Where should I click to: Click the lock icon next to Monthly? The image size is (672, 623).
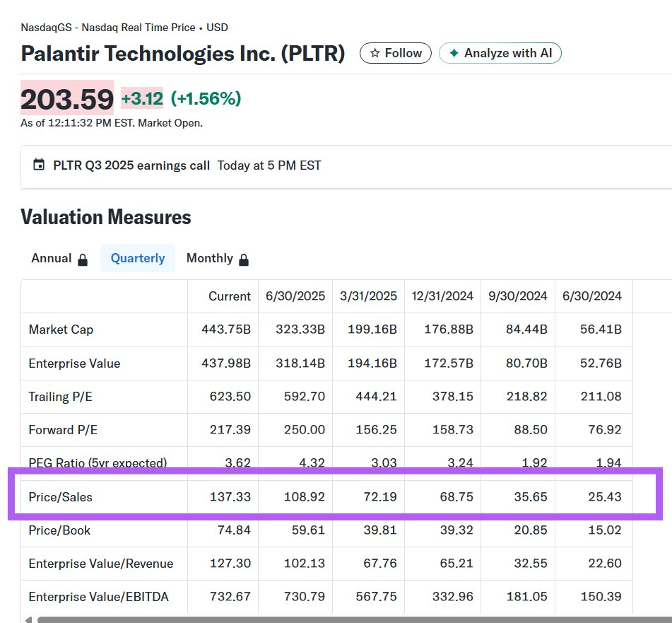pyautogui.click(x=244, y=260)
